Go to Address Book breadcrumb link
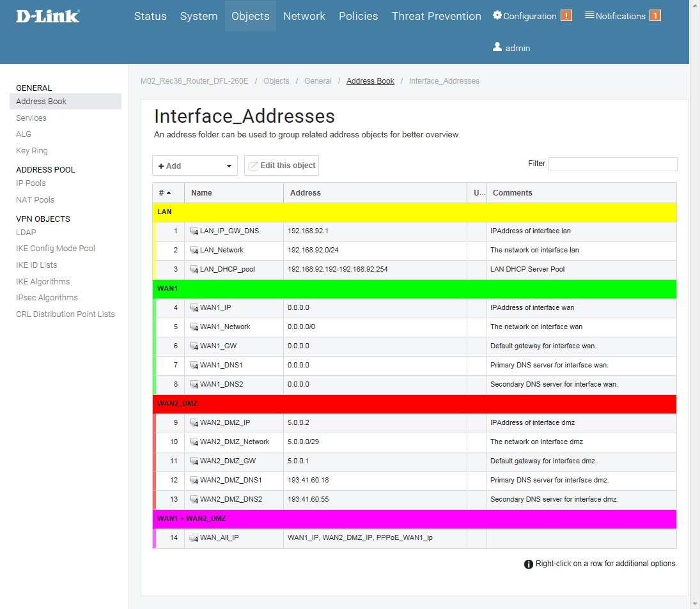Image resolution: width=700 pixels, height=609 pixels. coord(370,81)
